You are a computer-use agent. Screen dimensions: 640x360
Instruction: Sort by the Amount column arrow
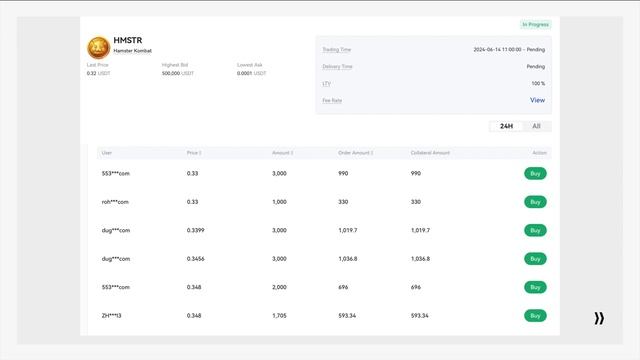(x=292, y=153)
